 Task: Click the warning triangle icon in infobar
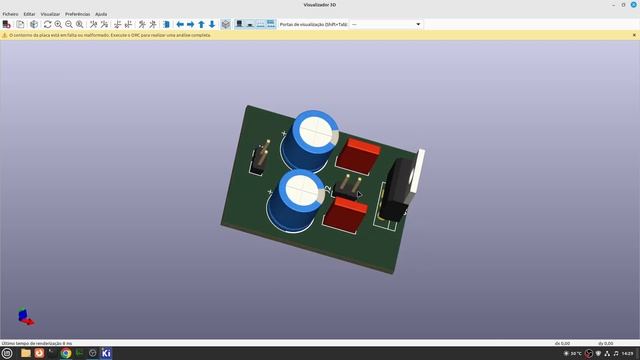point(4,36)
